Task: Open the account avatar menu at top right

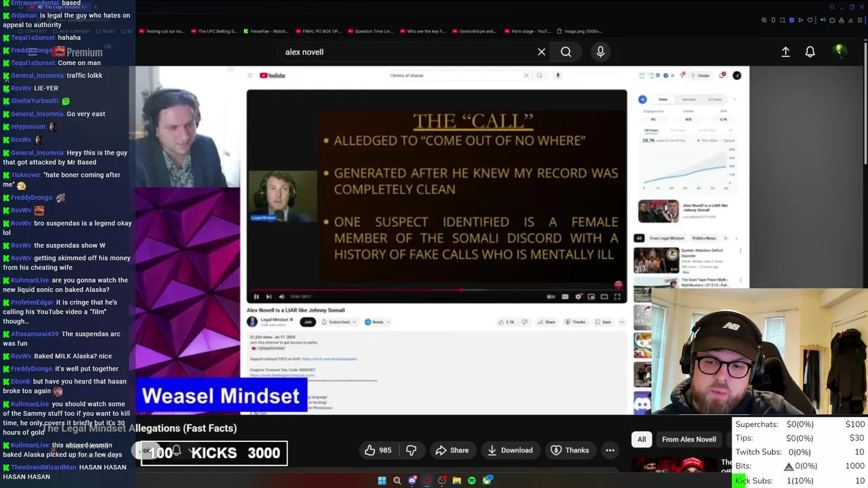Action: 840,51
